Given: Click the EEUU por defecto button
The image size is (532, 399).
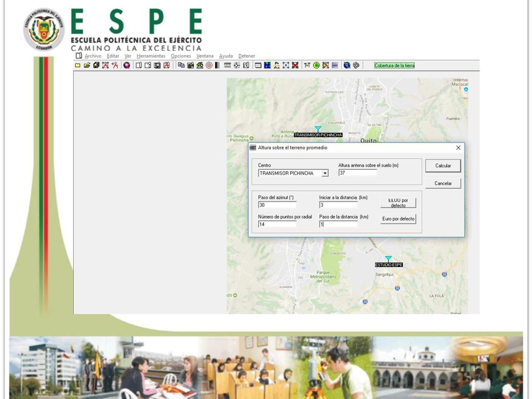Looking at the screenshot, I should click(398, 203).
